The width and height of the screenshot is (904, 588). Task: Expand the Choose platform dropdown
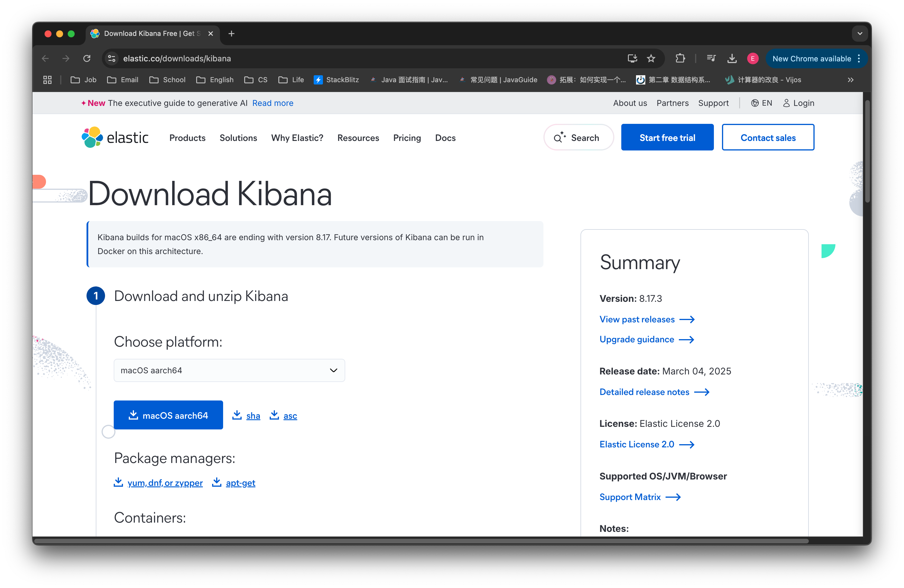point(229,370)
